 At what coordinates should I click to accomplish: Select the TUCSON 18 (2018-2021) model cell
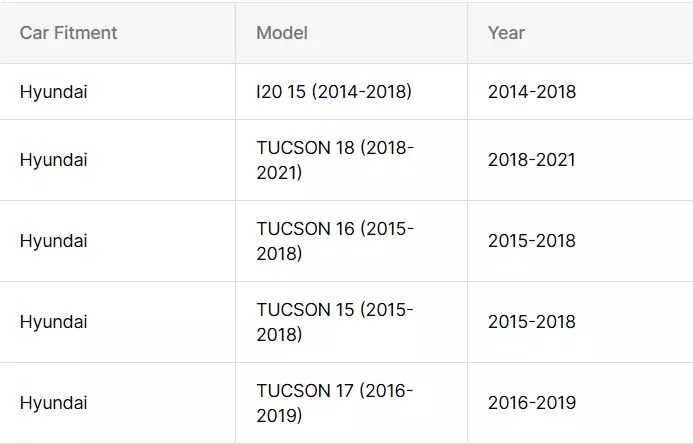point(335,160)
